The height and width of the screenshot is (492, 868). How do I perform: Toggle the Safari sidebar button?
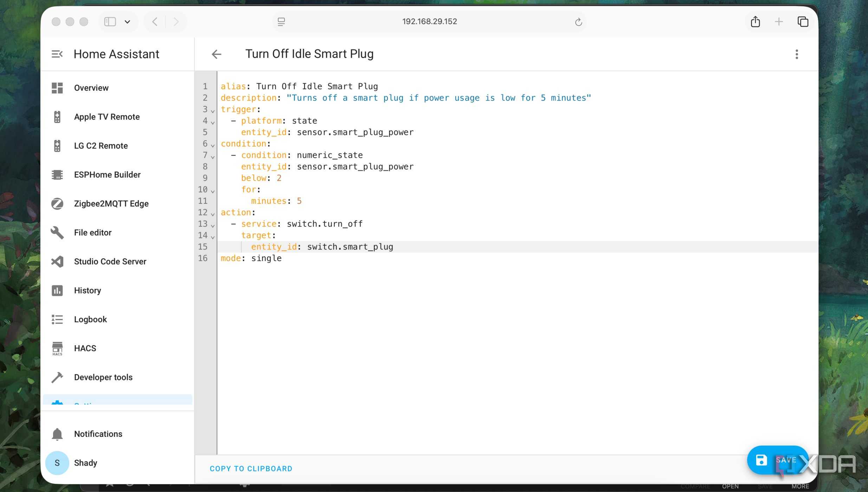coord(110,21)
